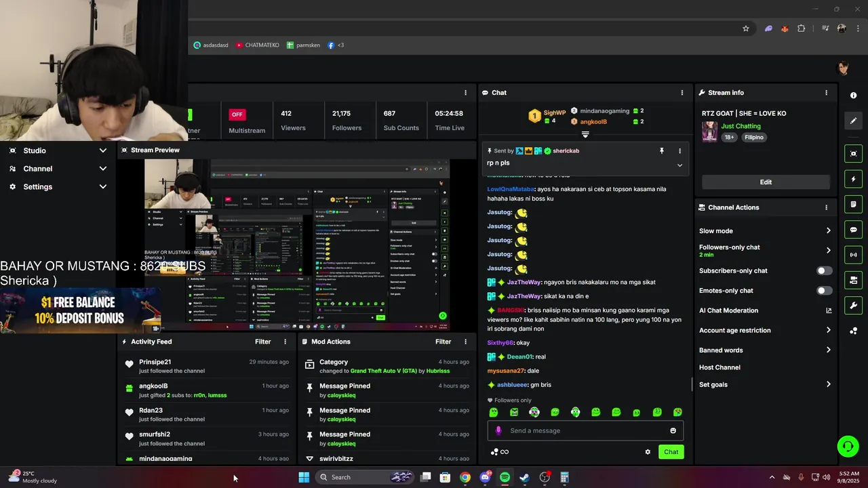Click Host Channel option

pyautogui.click(x=719, y=367)
